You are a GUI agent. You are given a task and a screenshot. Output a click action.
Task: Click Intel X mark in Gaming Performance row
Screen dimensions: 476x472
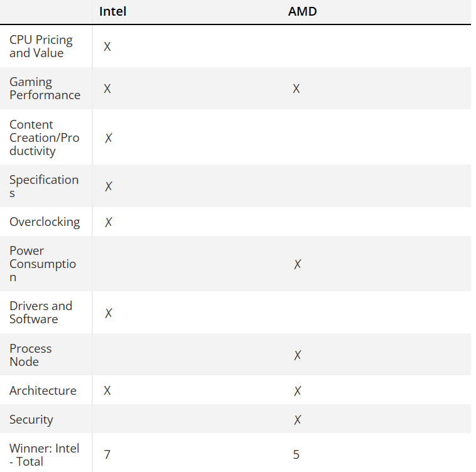pyautogui.click(x=107, y=88)
